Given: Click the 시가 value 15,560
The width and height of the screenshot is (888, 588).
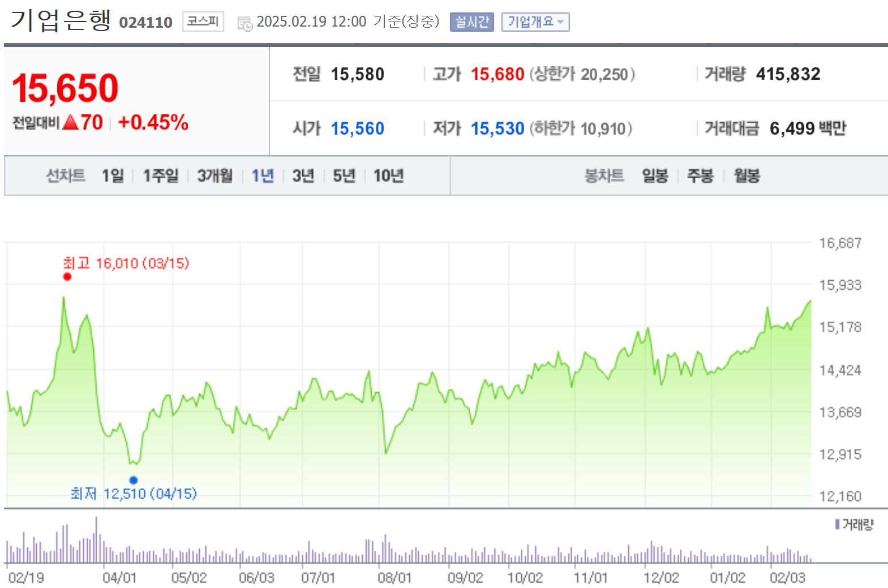Looking at the screenshot, I should tap(357, 128).
